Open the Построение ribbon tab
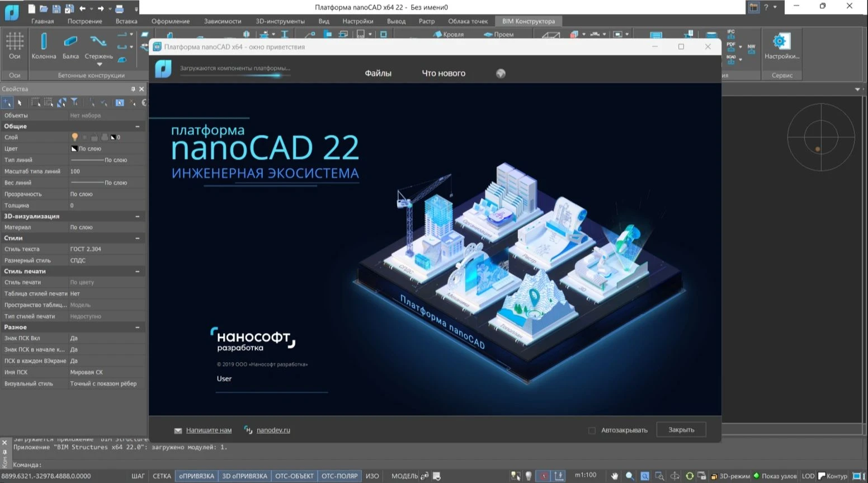The height and width of the screenshot is (483, 868). click(x=84, y=21)
